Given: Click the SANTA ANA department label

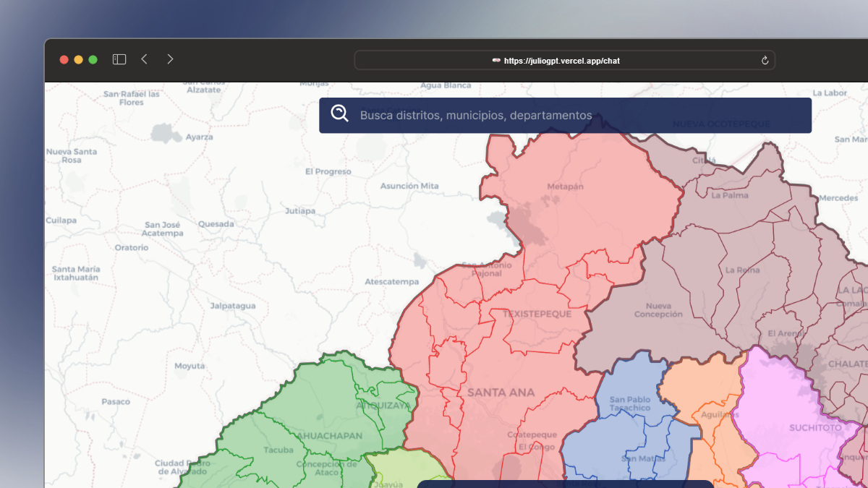Looking at the screenshot, I should (x=501, y=393).
